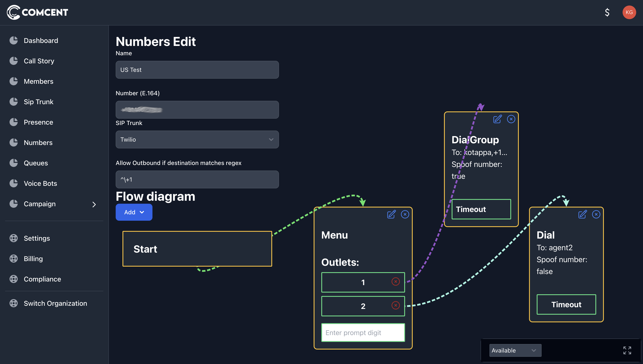Click the Dial node Timeout outlet
Screen dimensions: 643x364
pyautogui.click(x=566, y=304)
